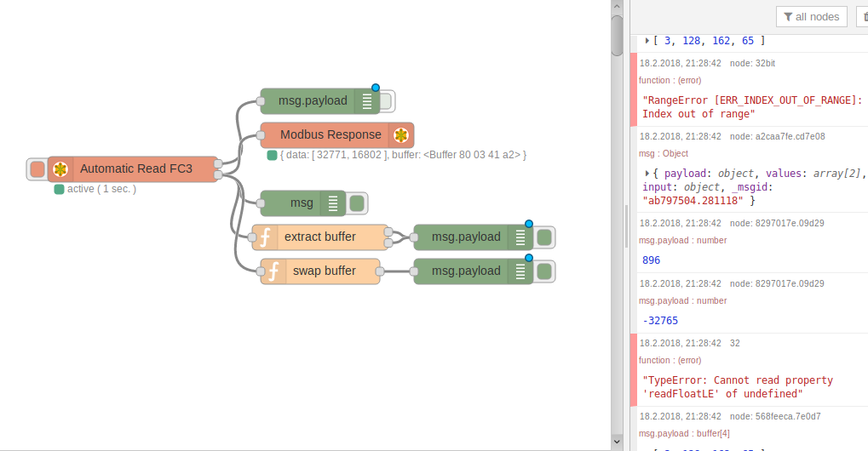The height and width of the screenshot is (451, 868).
Task: Click the msg.payload : buffer[4] label
Action: 684,433
